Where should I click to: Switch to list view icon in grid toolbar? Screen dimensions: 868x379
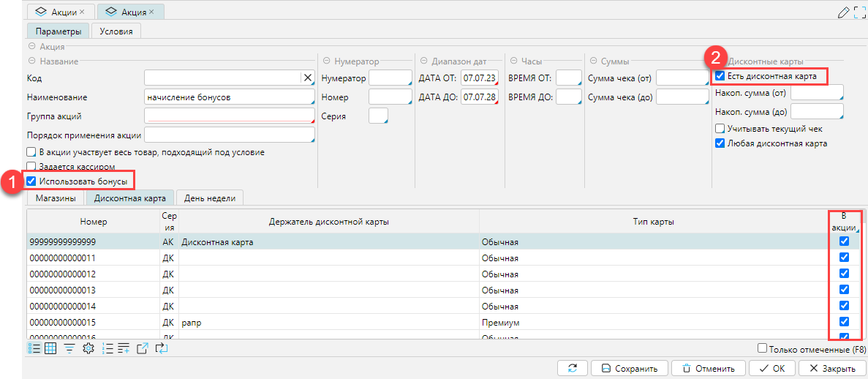[x=34, y=348]
